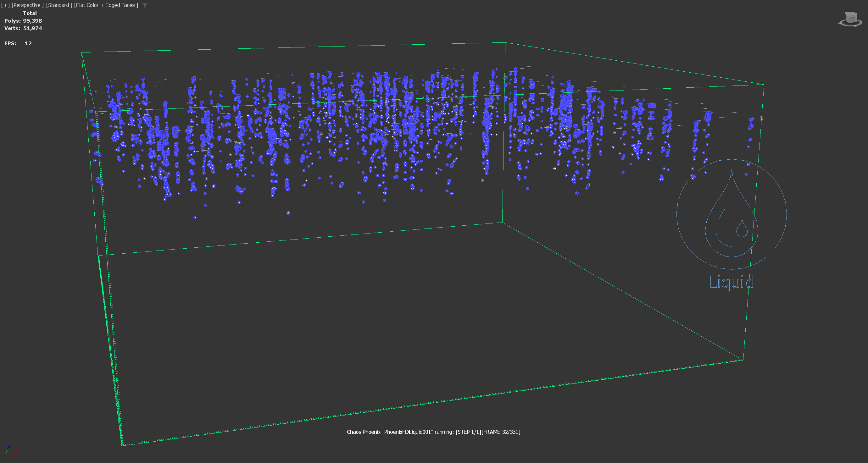The image size is (868, 463).
Task: Open Flat Color + Edged Faces shading menu
Action: pyautogui.click(x=106, y=5)
